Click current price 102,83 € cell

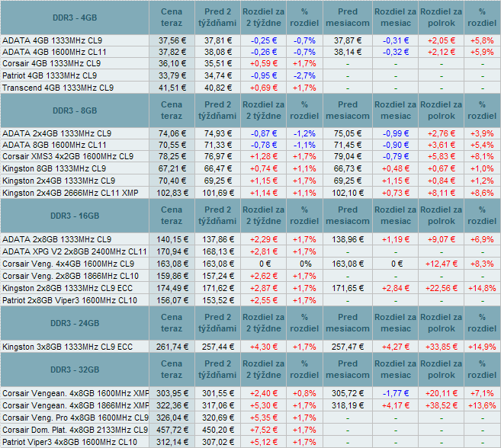[172, 193]
